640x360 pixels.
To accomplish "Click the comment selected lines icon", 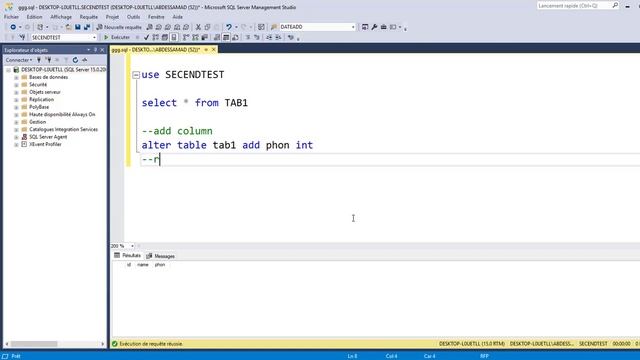I will pyautogui.click(x=248, y=38).
